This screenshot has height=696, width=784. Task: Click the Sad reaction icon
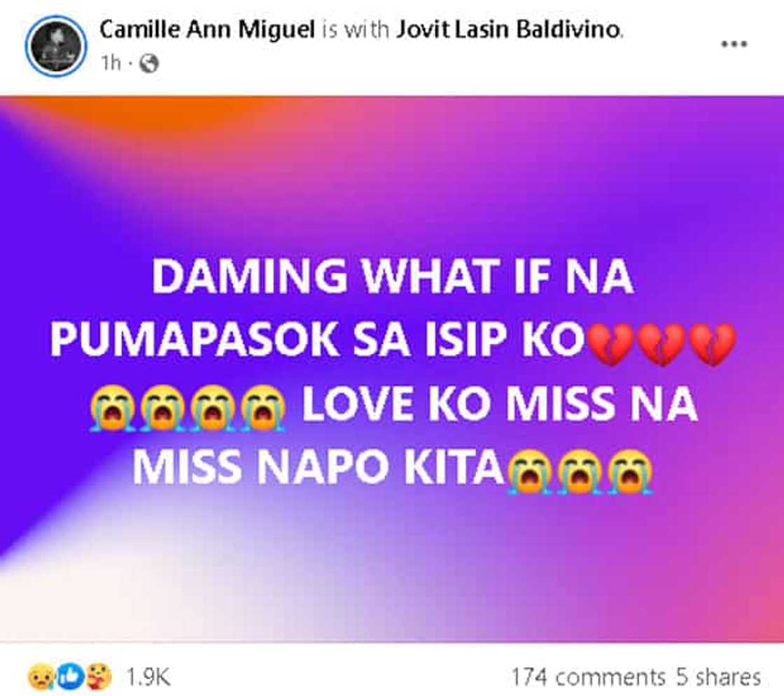[40, 677]
